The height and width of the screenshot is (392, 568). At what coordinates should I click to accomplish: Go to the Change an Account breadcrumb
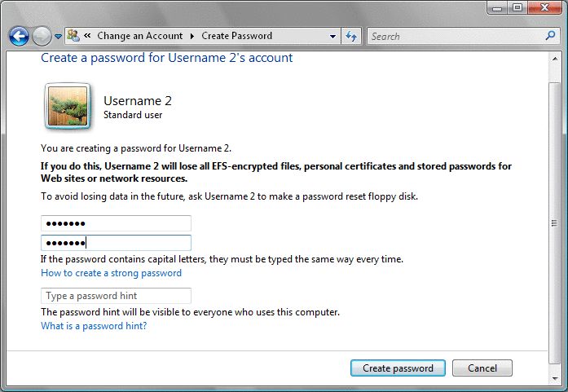[138, 36]
